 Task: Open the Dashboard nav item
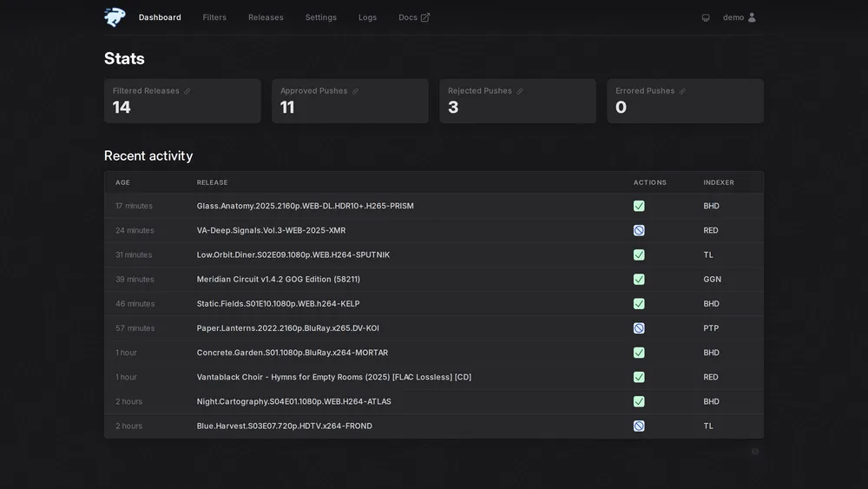click(x=160, y=17)
